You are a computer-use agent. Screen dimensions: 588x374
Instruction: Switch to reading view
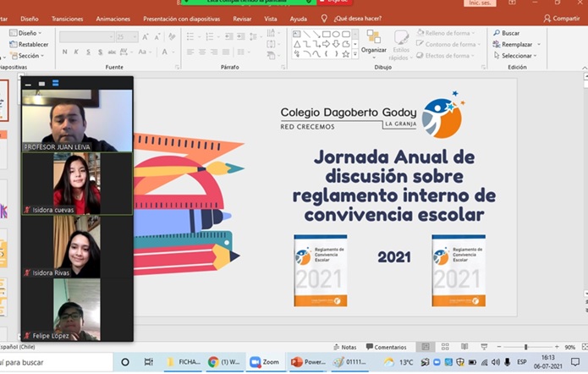tap(464, 347)
